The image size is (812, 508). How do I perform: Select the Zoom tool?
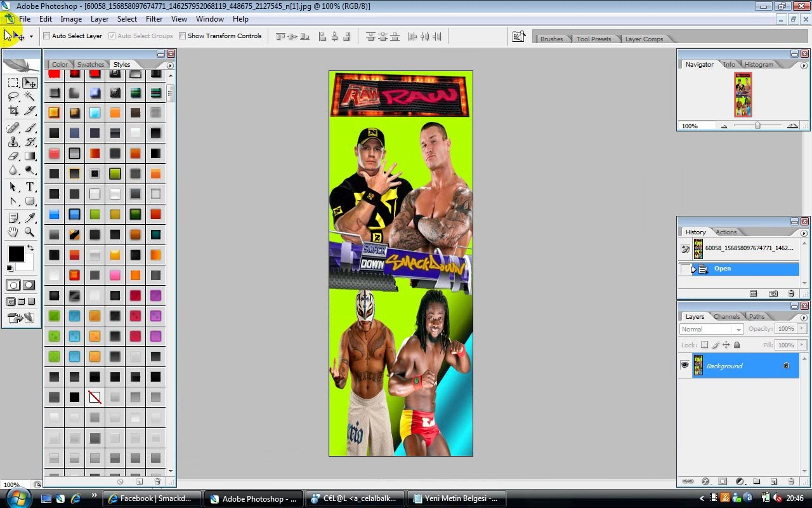coord(30,232)
